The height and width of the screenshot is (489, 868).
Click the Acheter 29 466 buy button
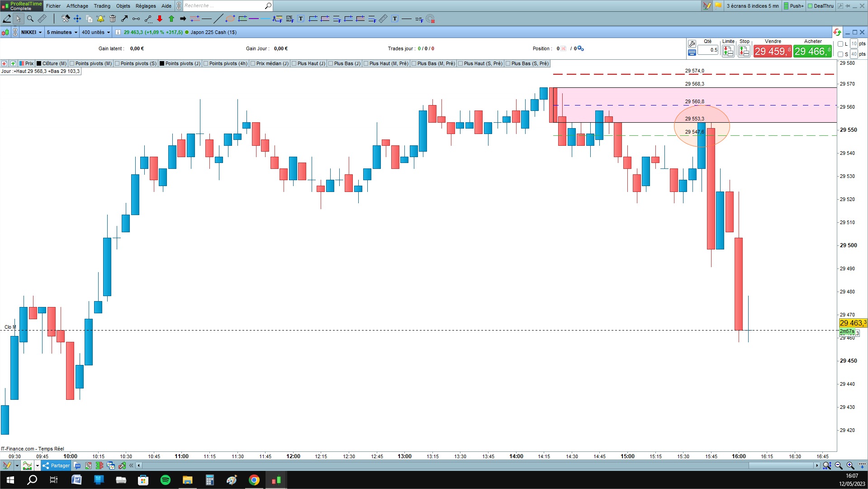[x=813, y=51]
